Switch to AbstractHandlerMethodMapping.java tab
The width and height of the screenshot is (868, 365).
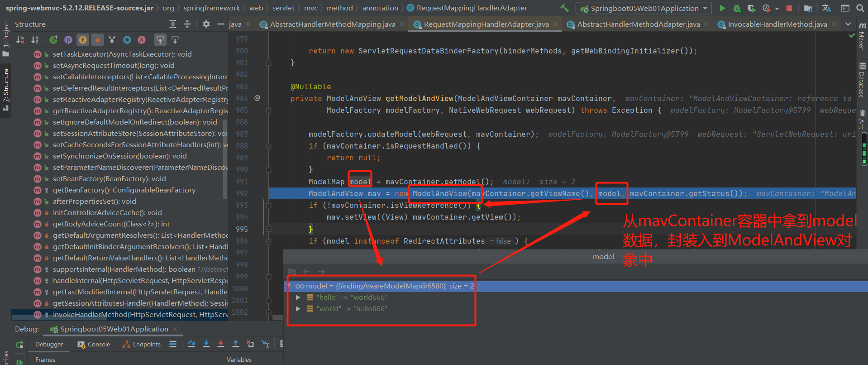click(332, 24)
